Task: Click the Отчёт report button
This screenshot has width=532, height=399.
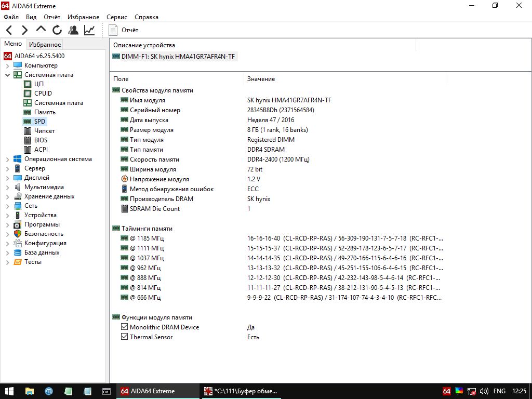Action: point(124,30)
